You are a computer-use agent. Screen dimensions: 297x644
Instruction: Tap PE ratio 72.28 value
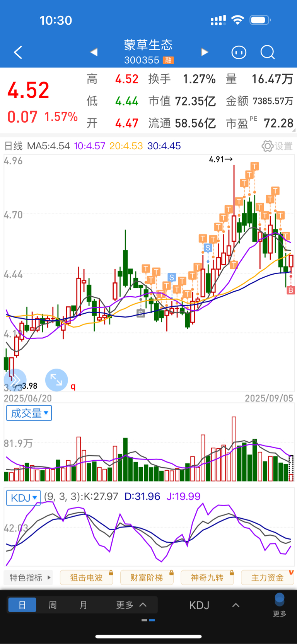278,123
